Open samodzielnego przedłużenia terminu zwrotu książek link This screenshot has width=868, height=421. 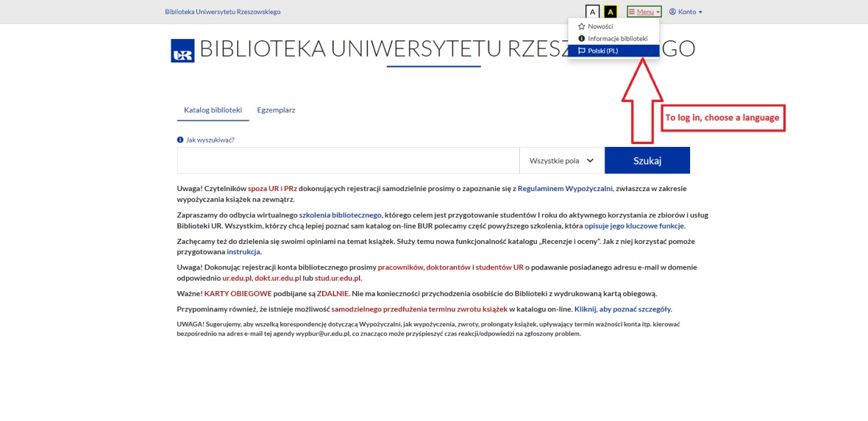(x=419, y=309)
